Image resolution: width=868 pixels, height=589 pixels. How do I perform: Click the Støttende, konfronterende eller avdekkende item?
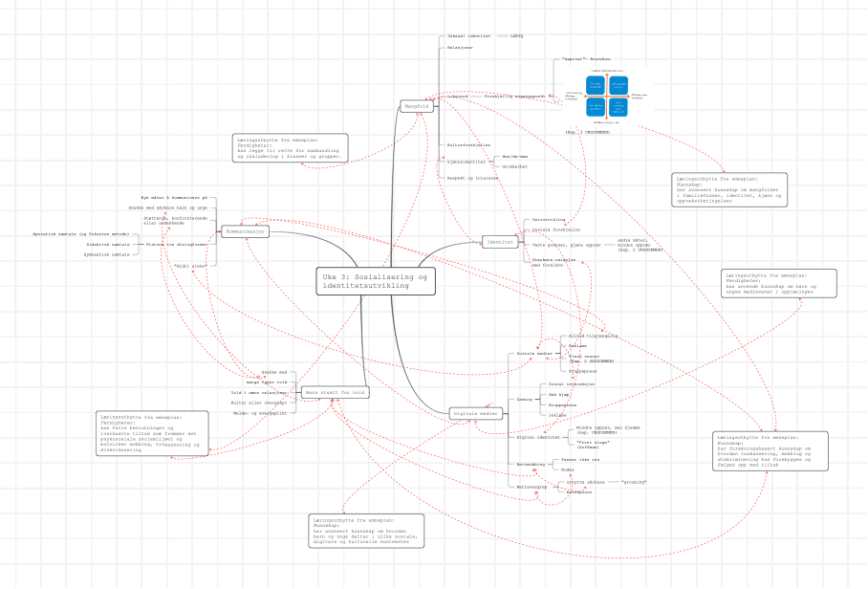[x=176, y=220]
